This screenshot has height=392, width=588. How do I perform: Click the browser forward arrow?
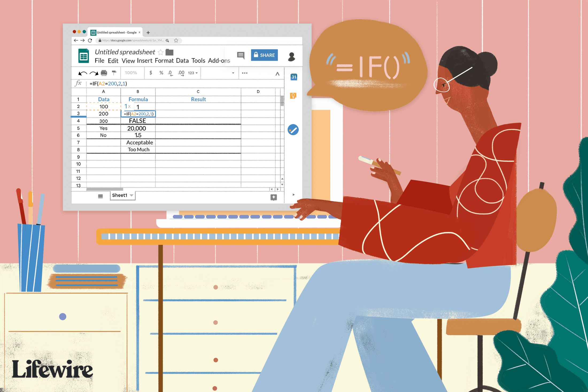[x=83, y=40]
